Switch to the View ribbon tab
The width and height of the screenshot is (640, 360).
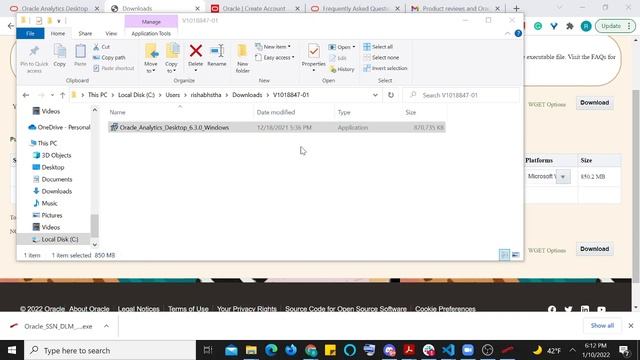[x=111, y=33]
